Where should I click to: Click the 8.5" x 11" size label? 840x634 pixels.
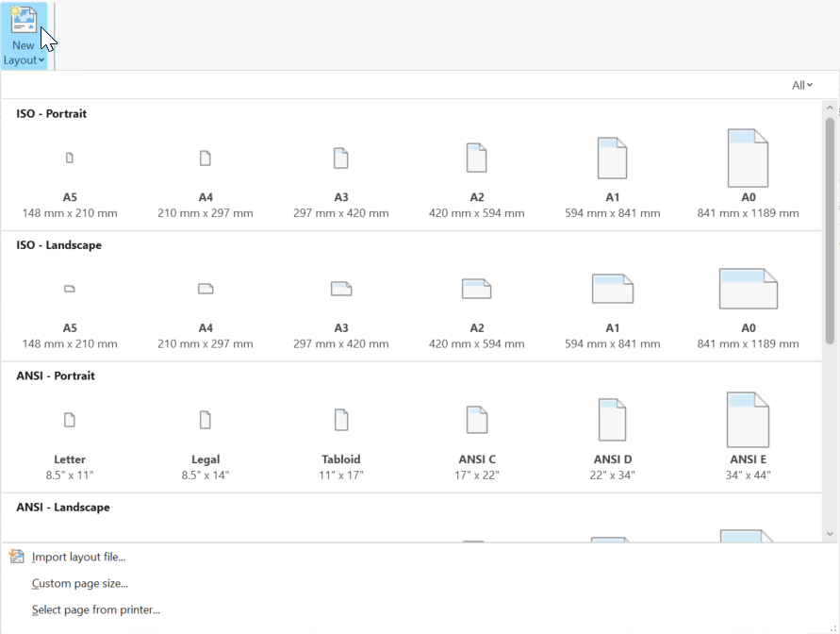[70, 475]
